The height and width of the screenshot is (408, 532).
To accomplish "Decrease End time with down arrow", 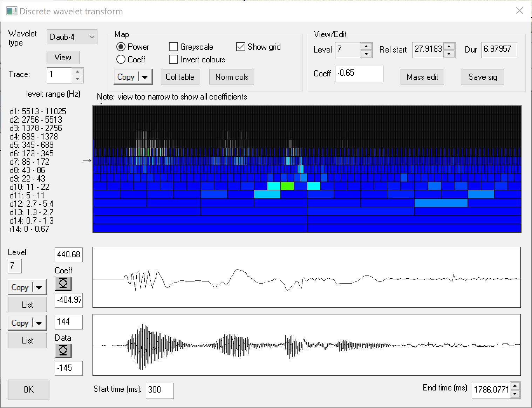I will (x=515, y=394).
